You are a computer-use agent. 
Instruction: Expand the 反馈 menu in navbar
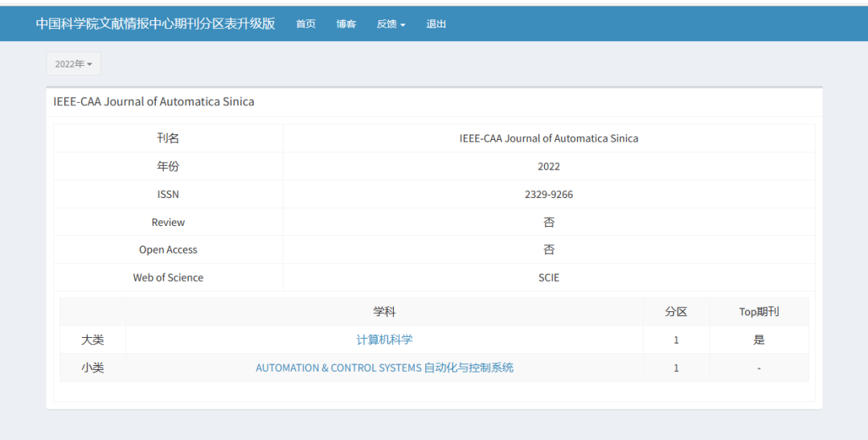click(x=391, y=24)
